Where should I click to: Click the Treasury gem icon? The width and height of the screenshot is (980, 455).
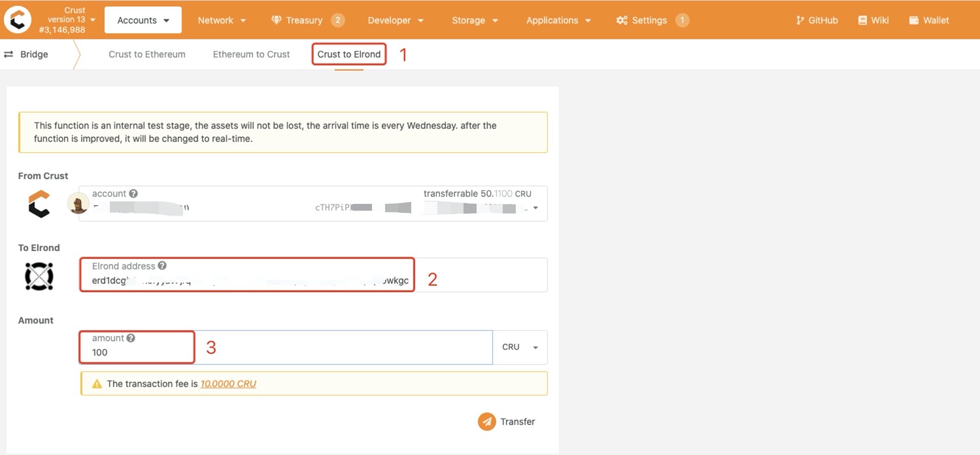(x=277, y=20)
